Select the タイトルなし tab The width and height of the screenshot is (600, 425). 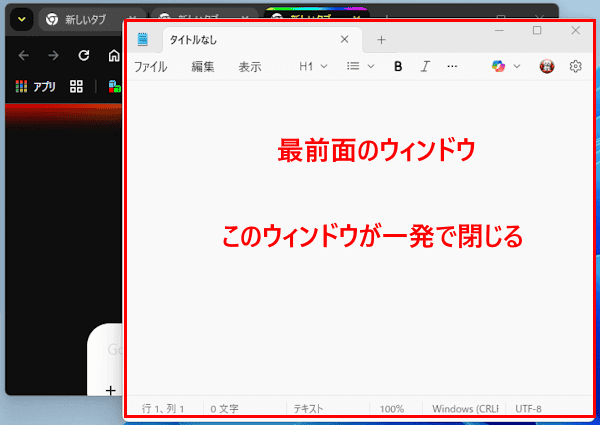(x=262, y=40)
